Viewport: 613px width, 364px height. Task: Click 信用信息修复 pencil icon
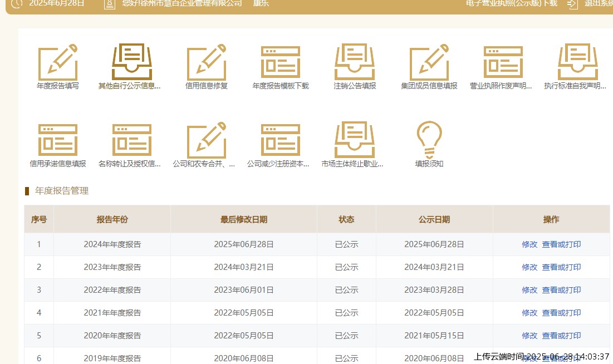[207, 62]
